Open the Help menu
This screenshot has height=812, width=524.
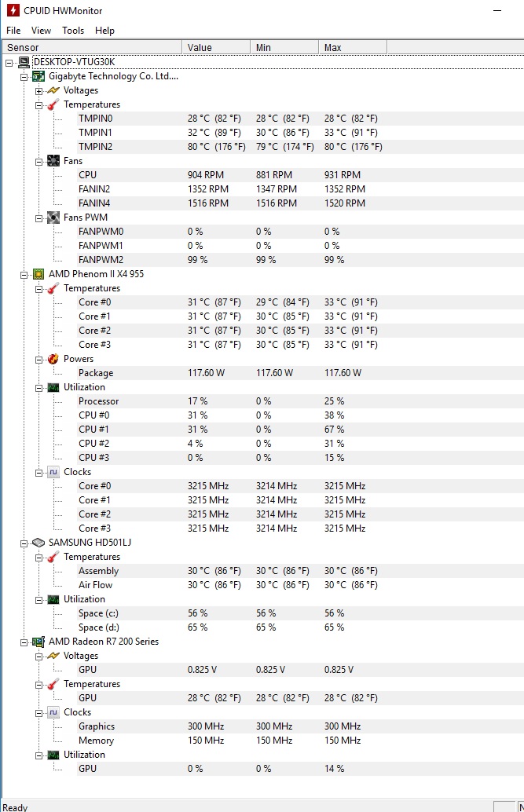coord(104,31)
